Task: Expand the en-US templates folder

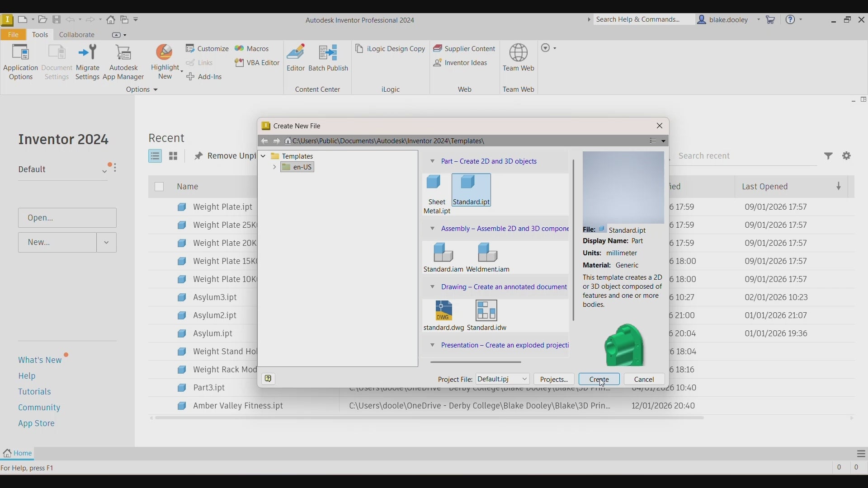Action: tap(275, 168)
